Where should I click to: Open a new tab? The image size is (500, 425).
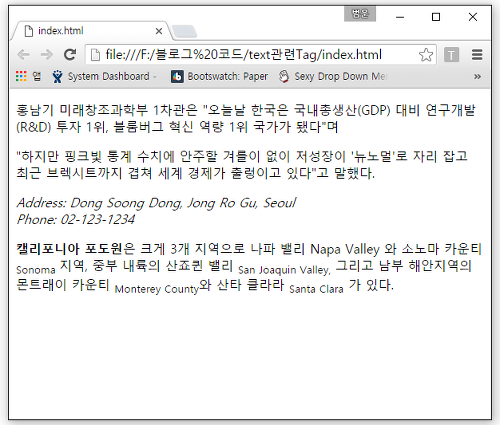(x=184, y=32)
